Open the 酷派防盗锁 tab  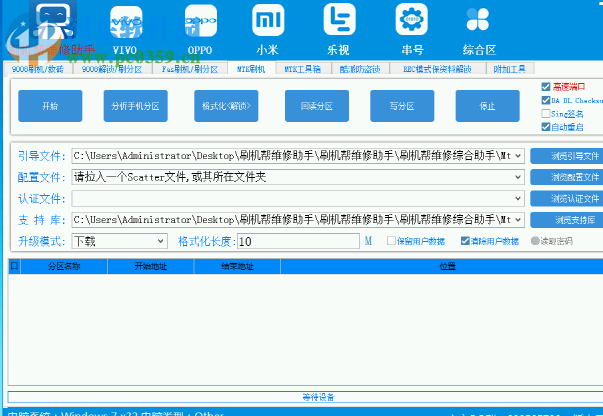[x=360, y=69]
